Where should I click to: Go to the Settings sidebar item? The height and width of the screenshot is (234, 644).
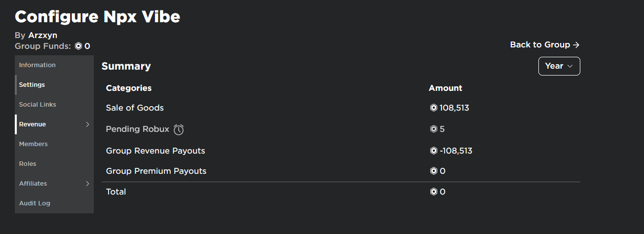click(x=32, y=85)
